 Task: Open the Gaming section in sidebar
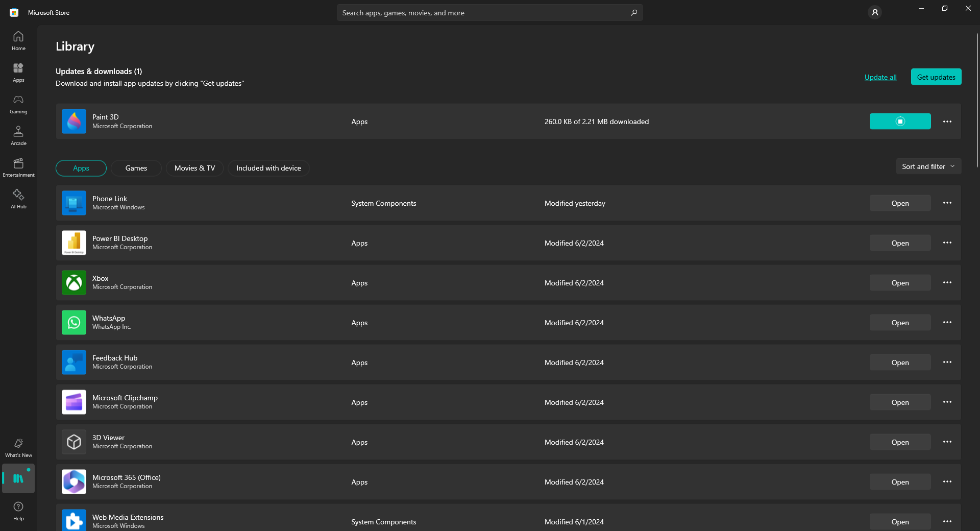[x=18, y=104]
